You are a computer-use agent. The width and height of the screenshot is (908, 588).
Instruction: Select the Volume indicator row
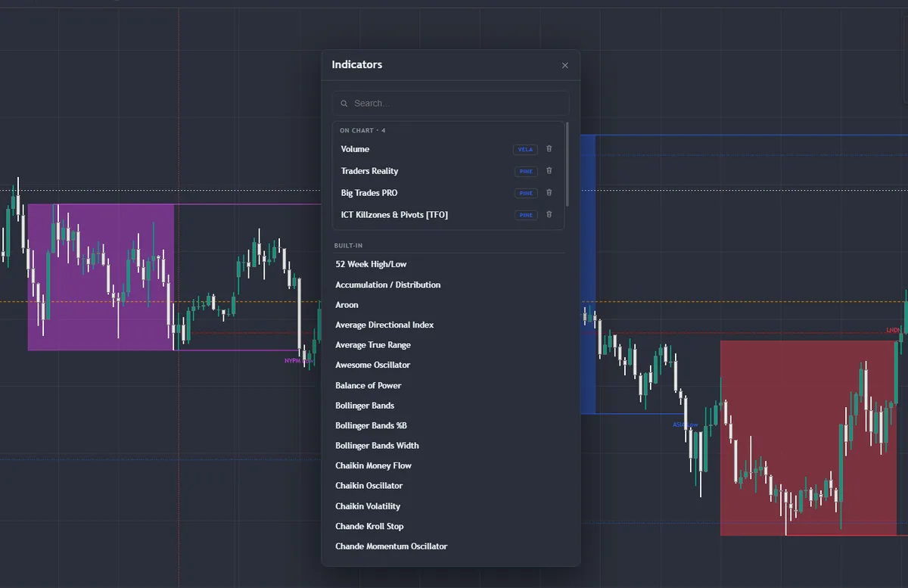click(448, 149)
